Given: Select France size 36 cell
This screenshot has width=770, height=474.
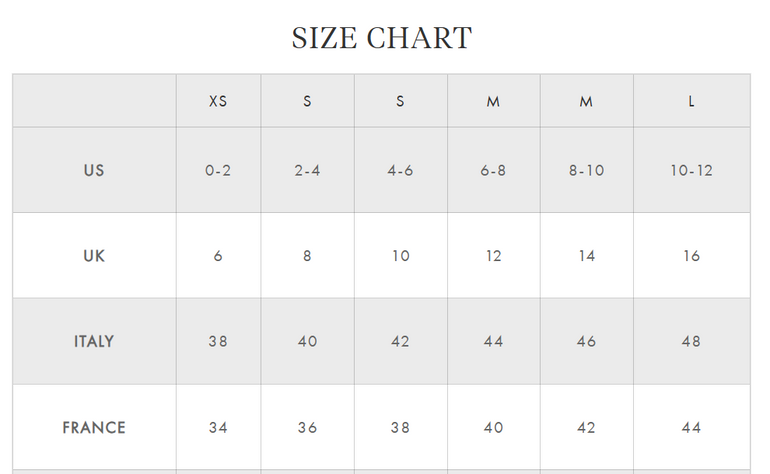Looking at the screenshot, I should (x=307, y=427).
